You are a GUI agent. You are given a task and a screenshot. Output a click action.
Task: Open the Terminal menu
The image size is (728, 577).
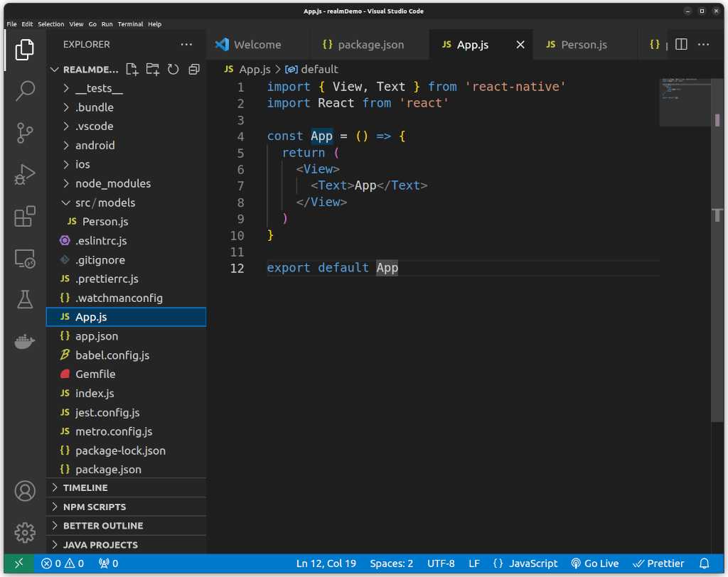pyautogui.click(x=131, y=24)
